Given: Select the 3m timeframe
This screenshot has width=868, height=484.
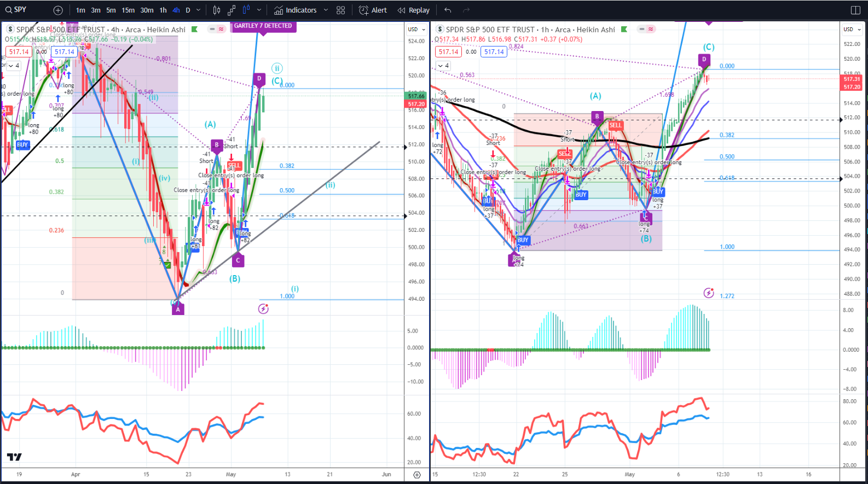Looking at the screenshot, I should (96, 10).
